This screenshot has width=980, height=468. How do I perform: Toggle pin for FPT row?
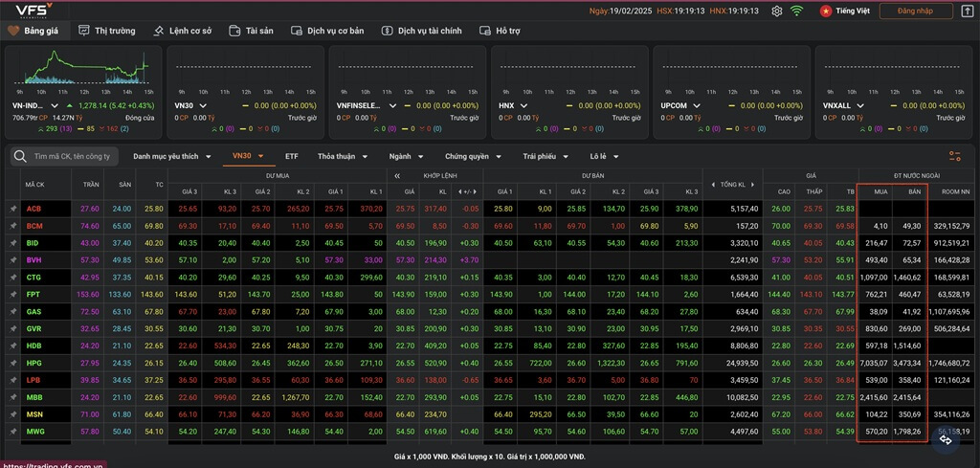[12, 295]
